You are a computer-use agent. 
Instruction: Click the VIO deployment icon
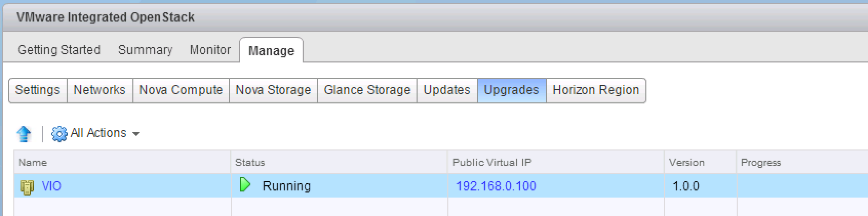pyautogui.click(x=27, y=187)
